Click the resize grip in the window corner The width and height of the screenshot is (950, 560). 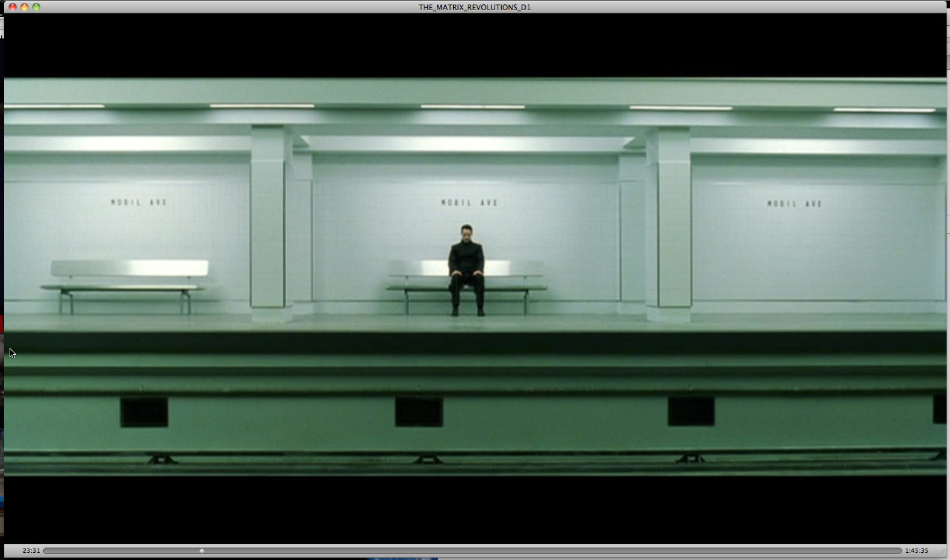942,553
